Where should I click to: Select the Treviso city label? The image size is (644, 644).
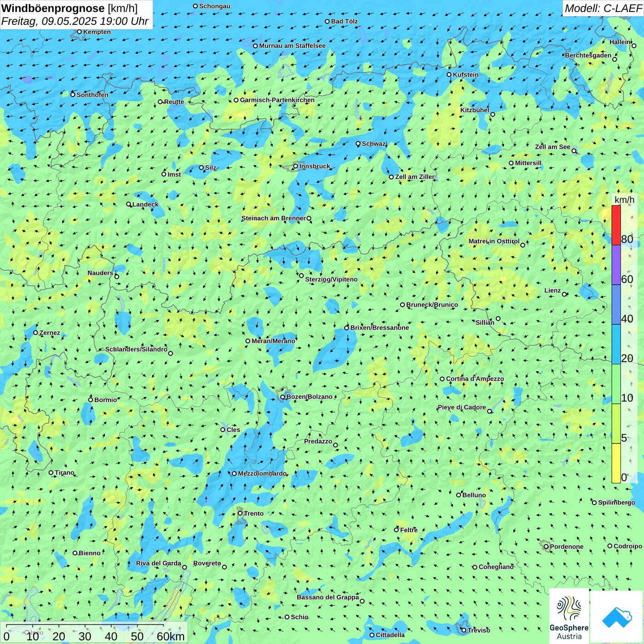coord(479,630)
